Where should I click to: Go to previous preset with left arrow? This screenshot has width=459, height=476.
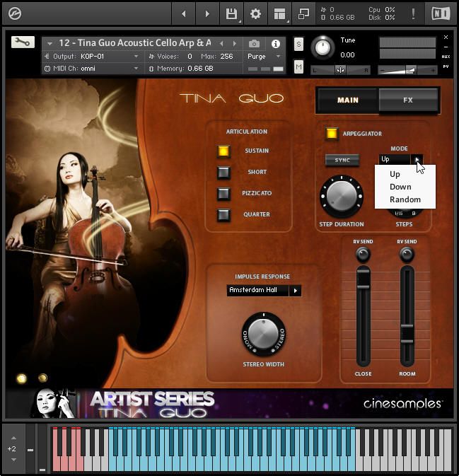point(183,13)
